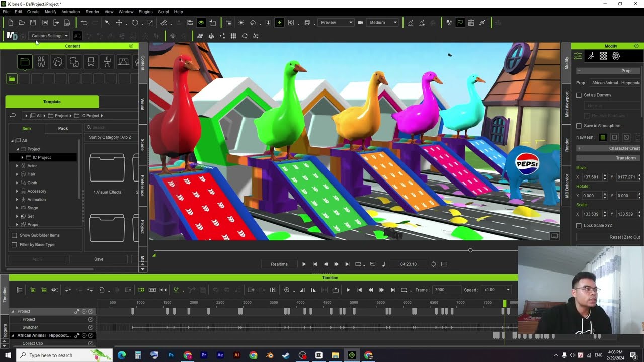Open the Animation figure icon in the Content panel
This screenshot has width=644, height=362.
[107, 62]
